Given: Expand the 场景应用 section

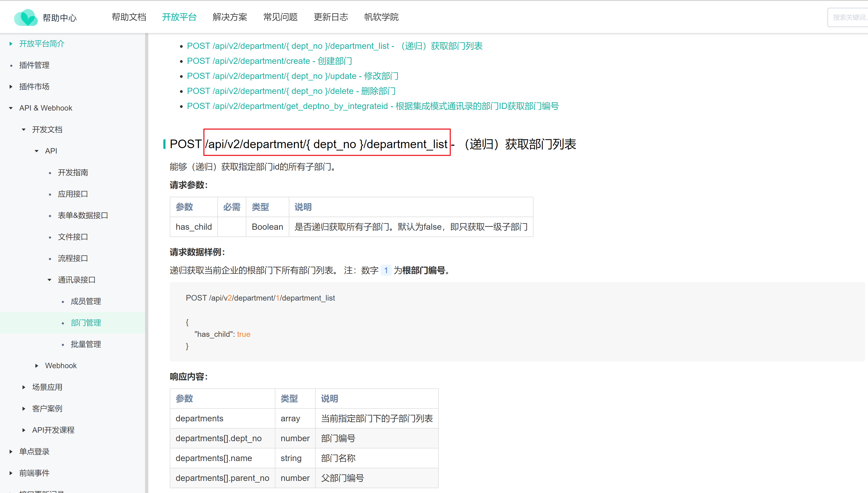Looking at the screenshot, I should [24, 387].
